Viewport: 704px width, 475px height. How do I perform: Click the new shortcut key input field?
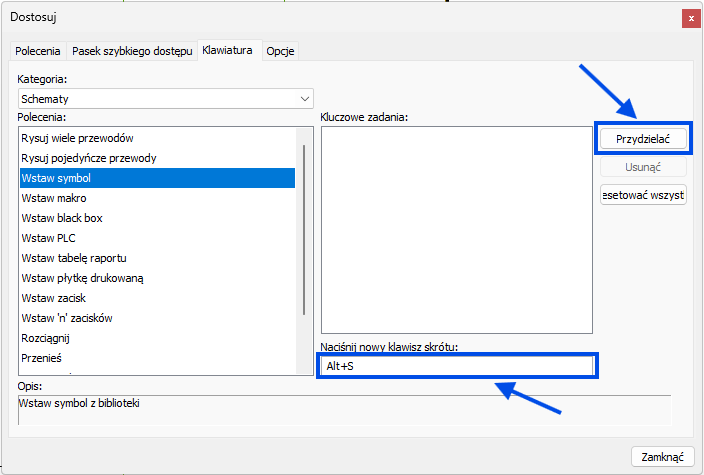[457, 366]
